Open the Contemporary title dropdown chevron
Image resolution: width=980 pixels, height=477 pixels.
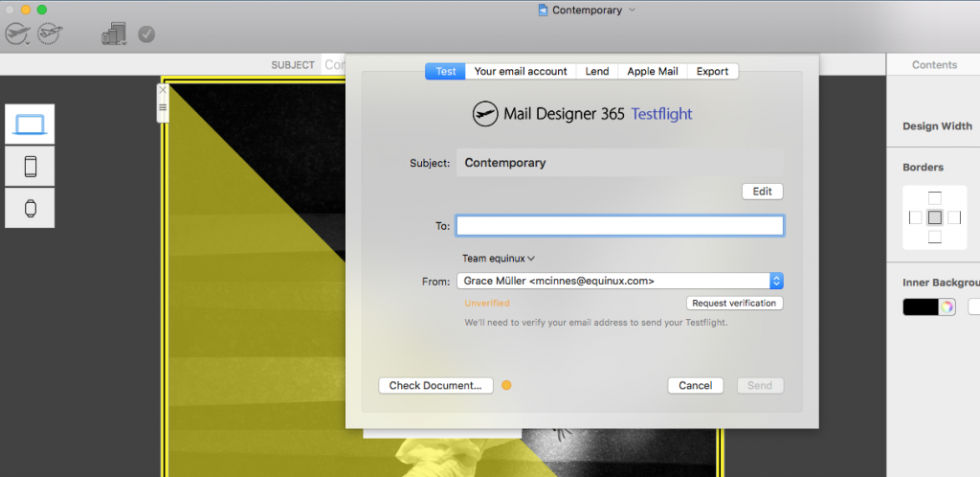pyautogui.click(x=632, y=10)
